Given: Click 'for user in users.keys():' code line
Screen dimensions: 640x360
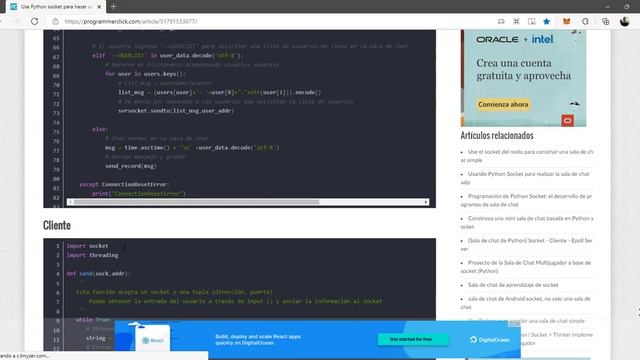Looking at the screenshot, I should (145, 74).
